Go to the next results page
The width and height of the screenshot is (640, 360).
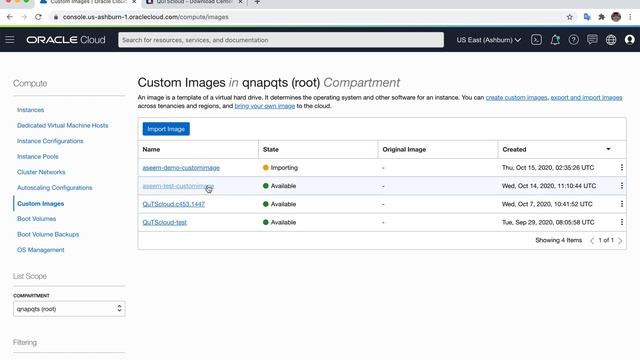tap(620, 240)
